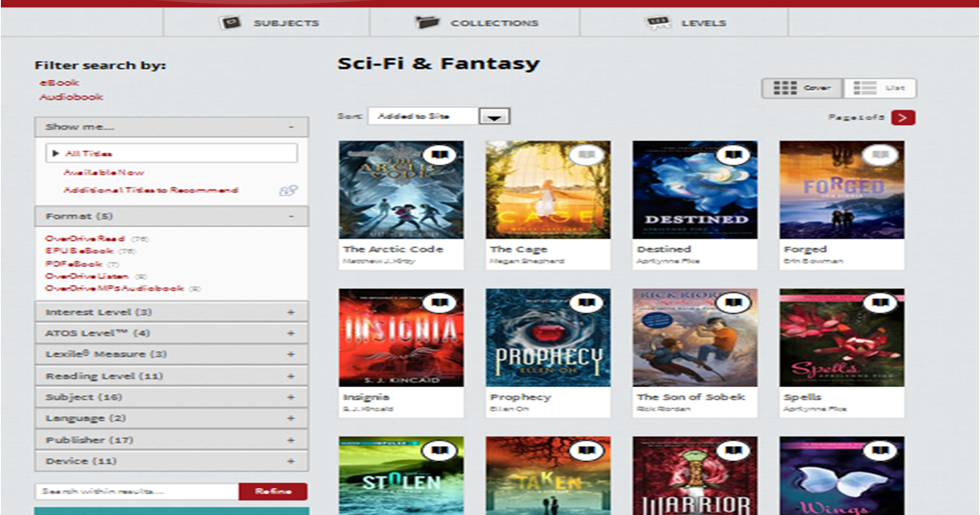Image resolution: width=980 pixels, height=515 pixels.
Task: Expand the Reading Level filter
Action: tap(171, 377)
